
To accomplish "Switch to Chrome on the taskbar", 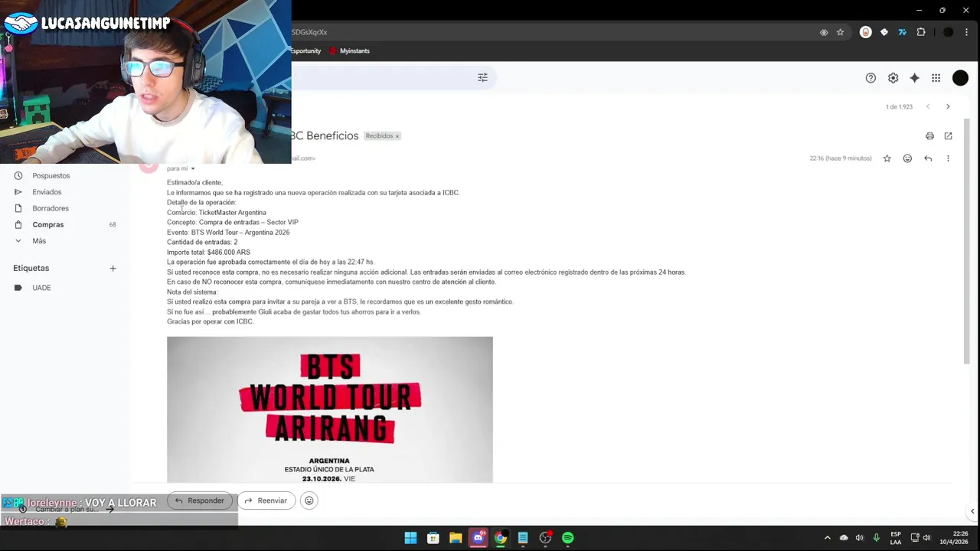I will click(x=500, y=538).
